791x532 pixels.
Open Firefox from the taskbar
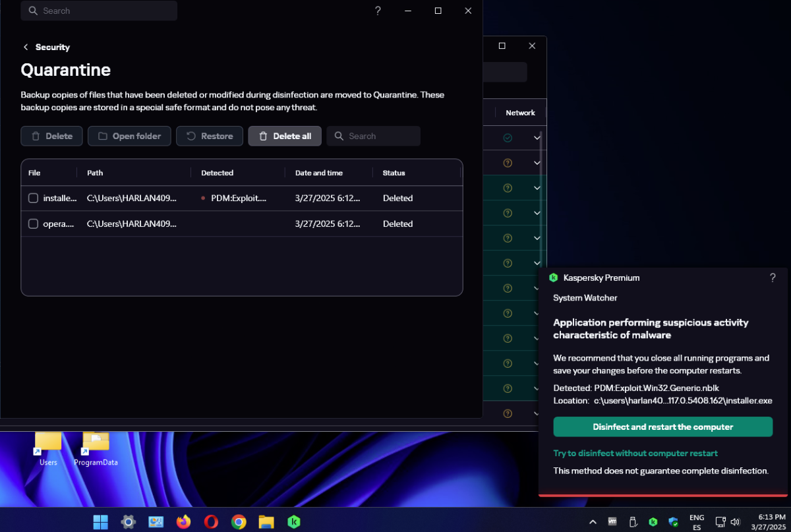(x=183, y=522)
